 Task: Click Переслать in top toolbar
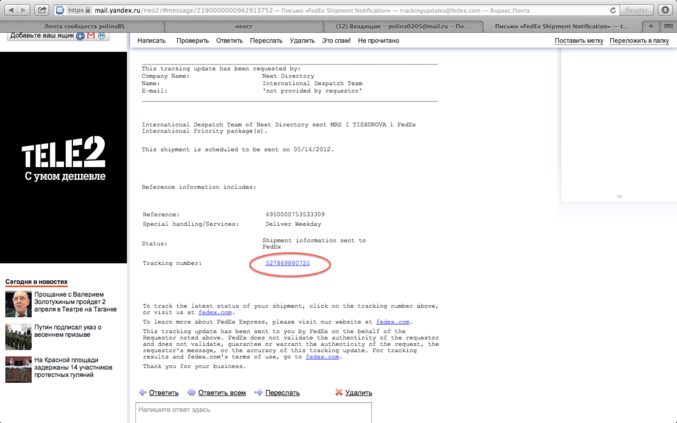pyautogui.click(x=266, y=41)
